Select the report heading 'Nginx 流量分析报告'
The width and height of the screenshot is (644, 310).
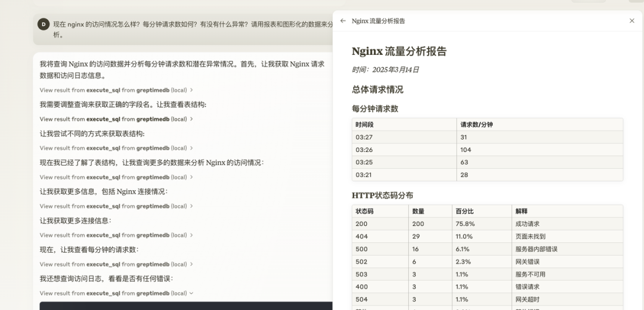point(399,51)
